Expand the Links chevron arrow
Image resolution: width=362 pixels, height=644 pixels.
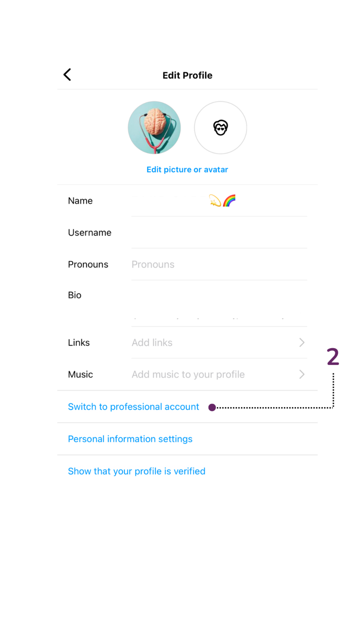pyautogui.click(x=302, y=343)
